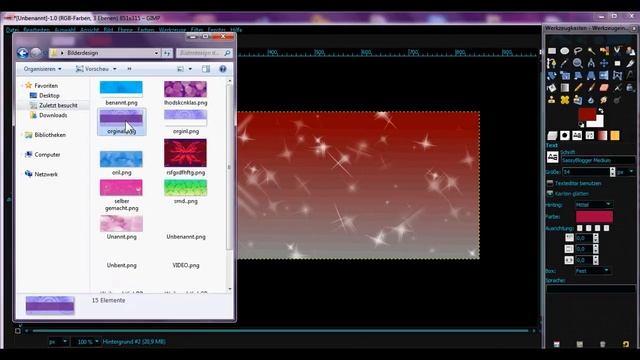Open the Filter menu
This screenshot has height=360, width=640.
[x=197, y=30]
